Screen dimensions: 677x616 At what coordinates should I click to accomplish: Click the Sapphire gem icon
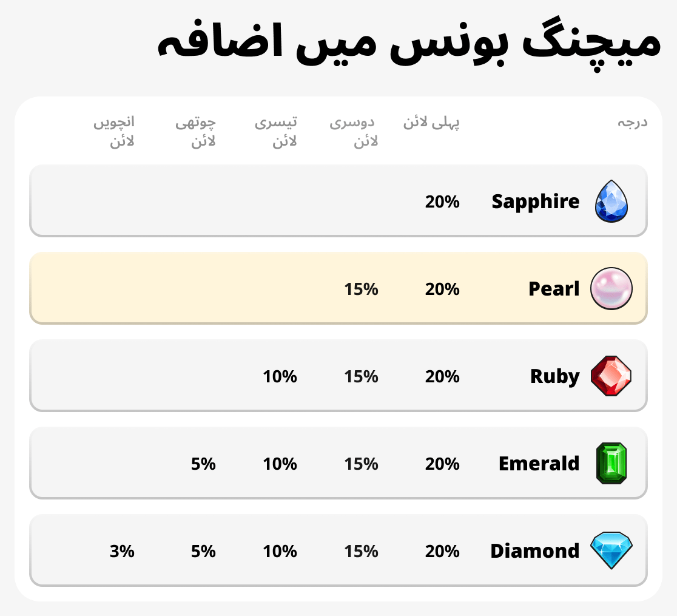click(611, 201)
